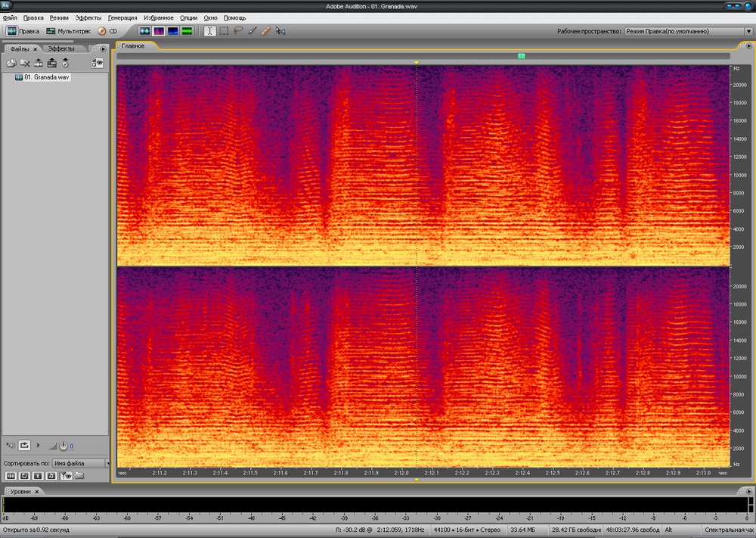Screen dimensions: 756x538
Task: Open Главное panel options menu arrow
Action: pos(748,46)
